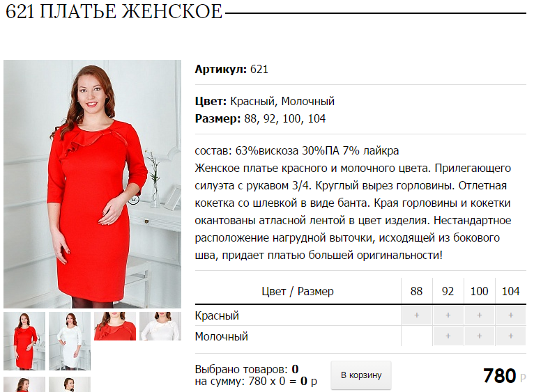This screenshot has height=392, width=534.
Task: Click the 'Молочный' row label
Action: pos(222,336)
